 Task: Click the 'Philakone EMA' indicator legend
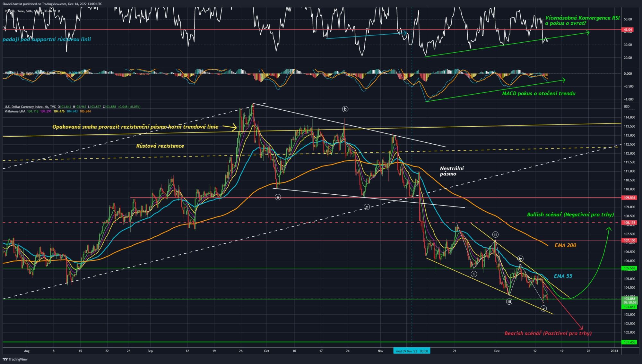[15, 111]
